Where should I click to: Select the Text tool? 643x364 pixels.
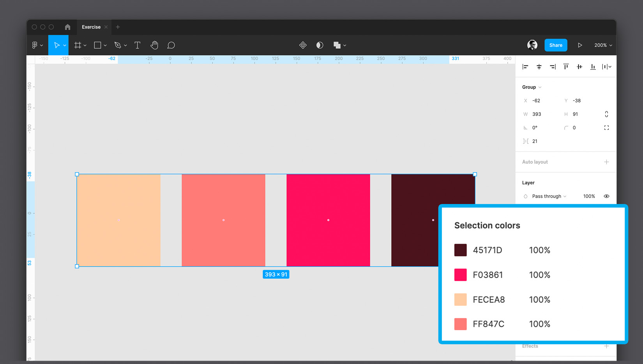click(x=137, y=45)
